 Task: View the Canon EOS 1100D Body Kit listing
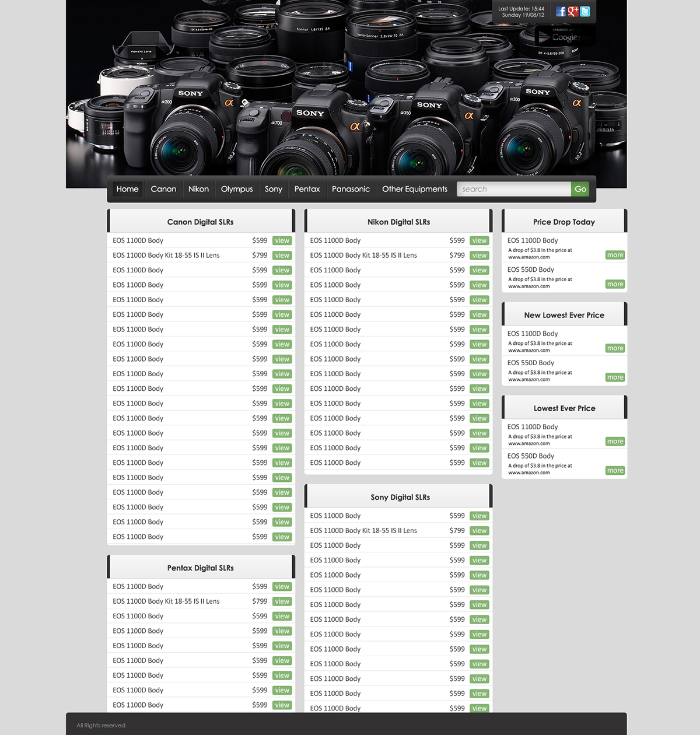(282, 255)
